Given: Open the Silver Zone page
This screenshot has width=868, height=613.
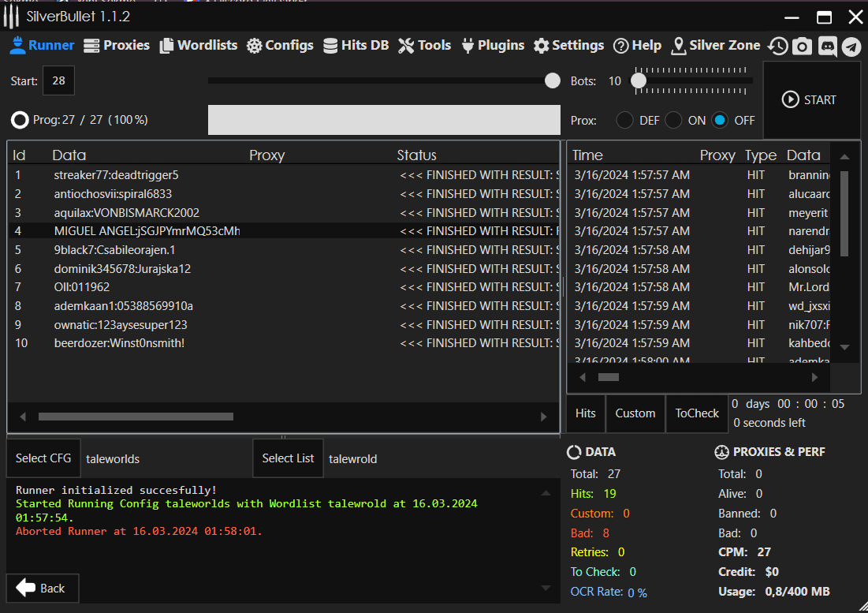Looking at the screenshot, I should [x=715, y=46].
